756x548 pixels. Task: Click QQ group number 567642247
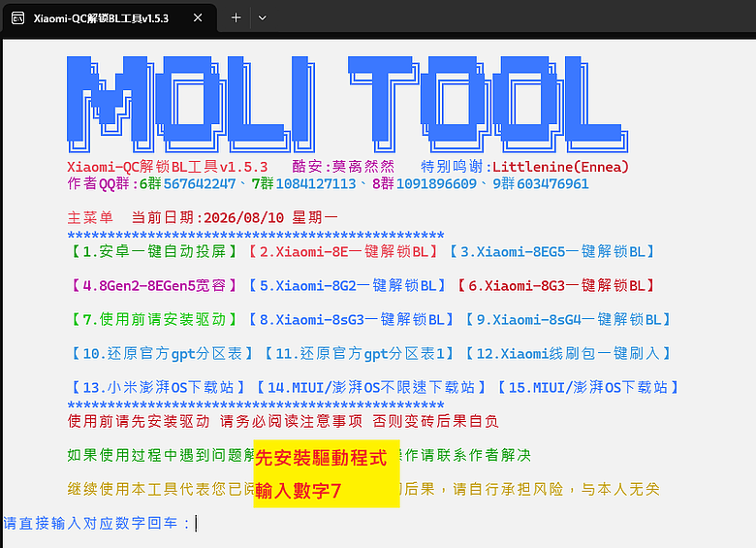coord(200,183)
